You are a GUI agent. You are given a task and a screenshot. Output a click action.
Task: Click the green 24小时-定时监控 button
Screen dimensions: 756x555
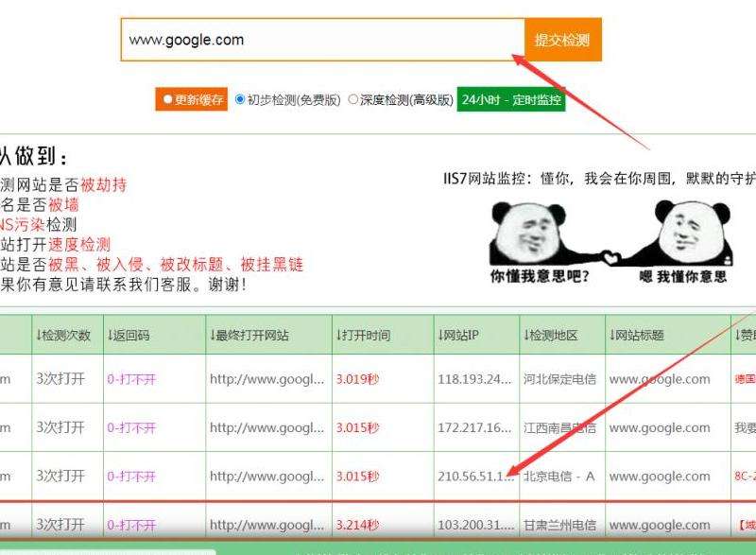(x=510, y=99)
